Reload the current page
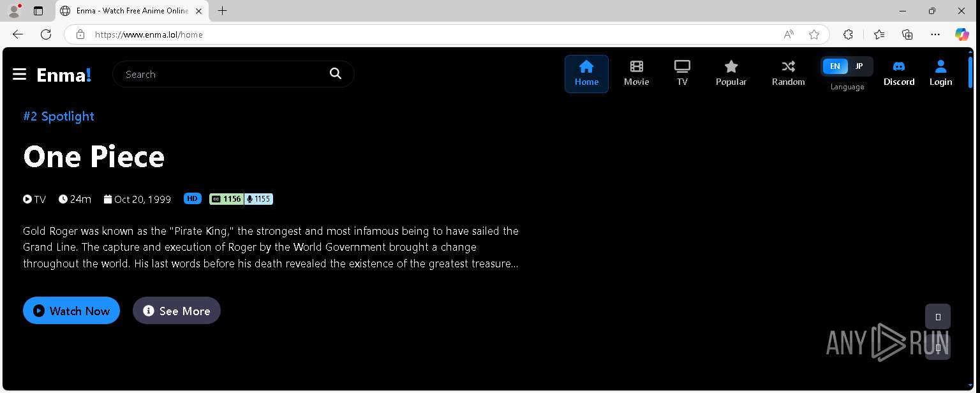The image size is (980, 393). click(46, 34)
